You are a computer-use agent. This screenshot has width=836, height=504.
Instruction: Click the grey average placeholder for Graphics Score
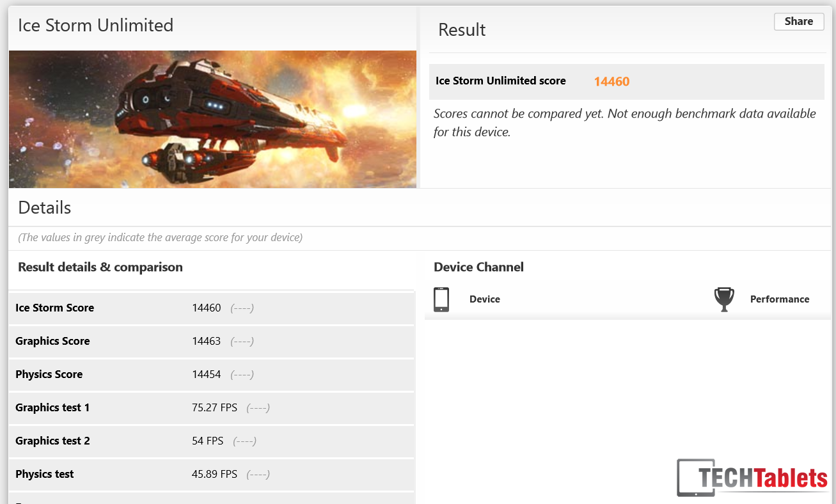click(x=242, y=341)
